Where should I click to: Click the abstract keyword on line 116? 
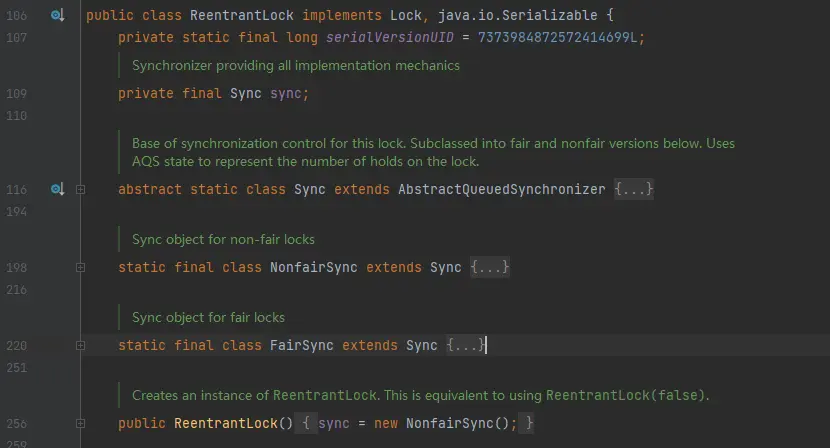point(150,189)
